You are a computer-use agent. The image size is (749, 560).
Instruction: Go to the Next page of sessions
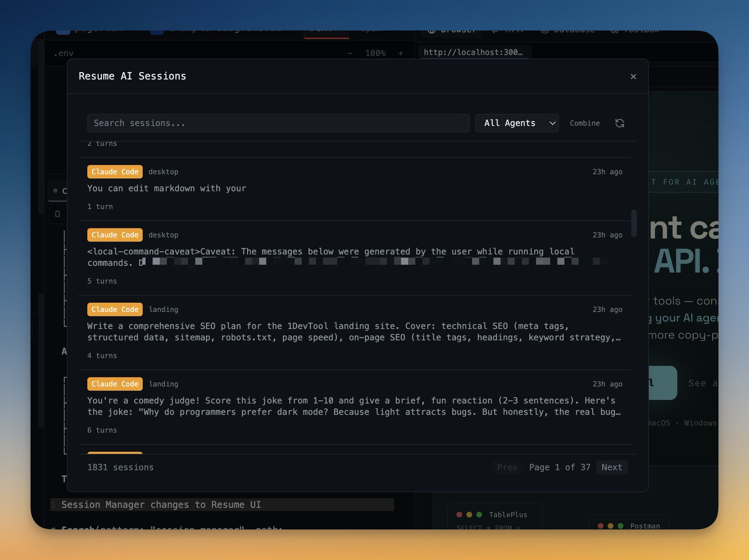(x=612, y=467)
